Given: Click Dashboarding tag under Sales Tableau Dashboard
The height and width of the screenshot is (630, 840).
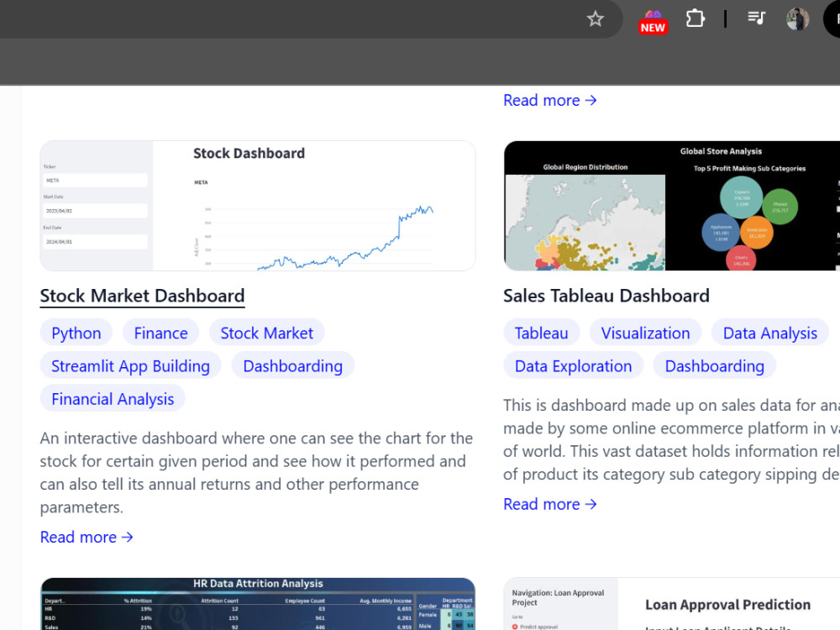Looking at the screenshot, I should 715,366.
